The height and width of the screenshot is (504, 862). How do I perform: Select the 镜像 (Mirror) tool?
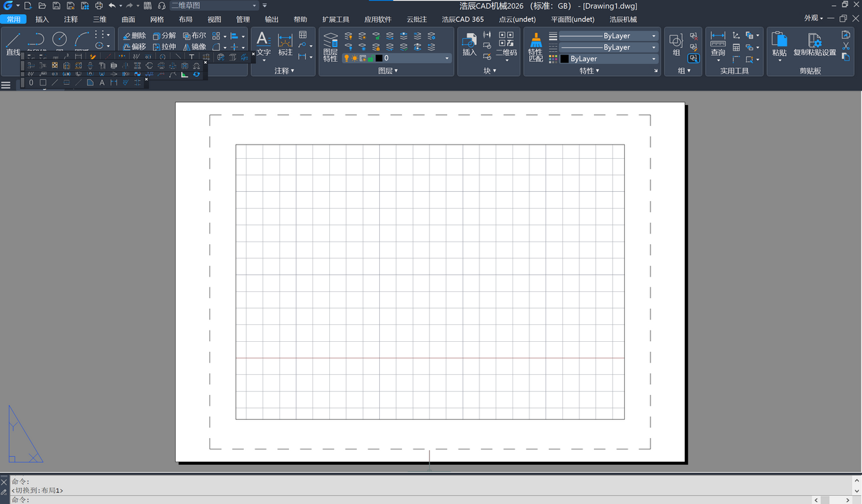tap(194, 47)
